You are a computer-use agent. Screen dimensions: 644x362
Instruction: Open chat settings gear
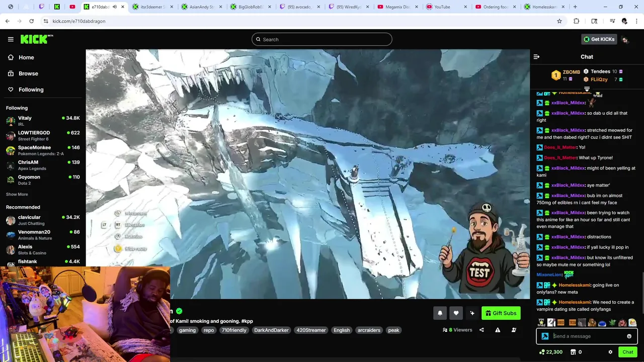pos(610,352)
